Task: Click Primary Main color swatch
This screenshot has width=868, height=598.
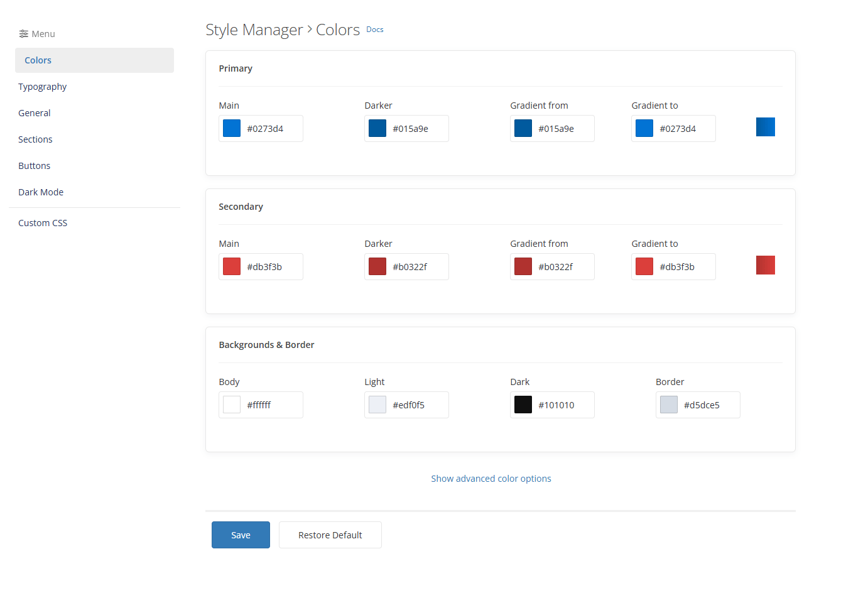Action: 232,128
